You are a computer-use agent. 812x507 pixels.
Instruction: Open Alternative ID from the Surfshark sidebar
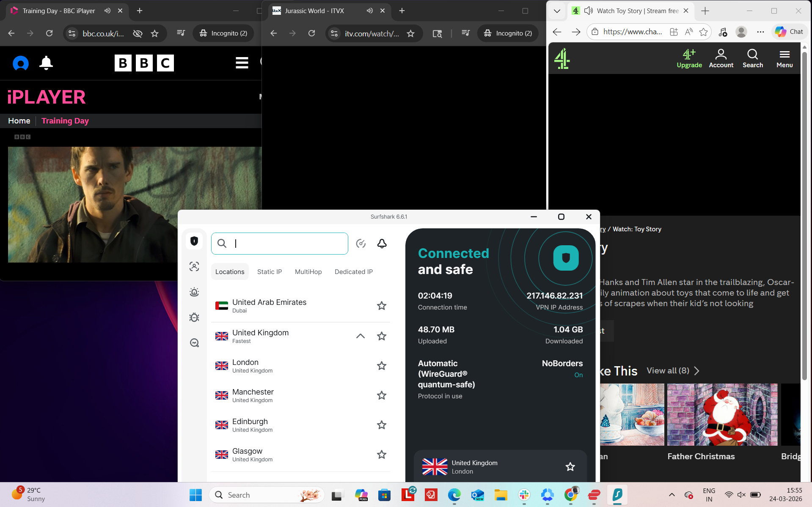pos(194,266)
